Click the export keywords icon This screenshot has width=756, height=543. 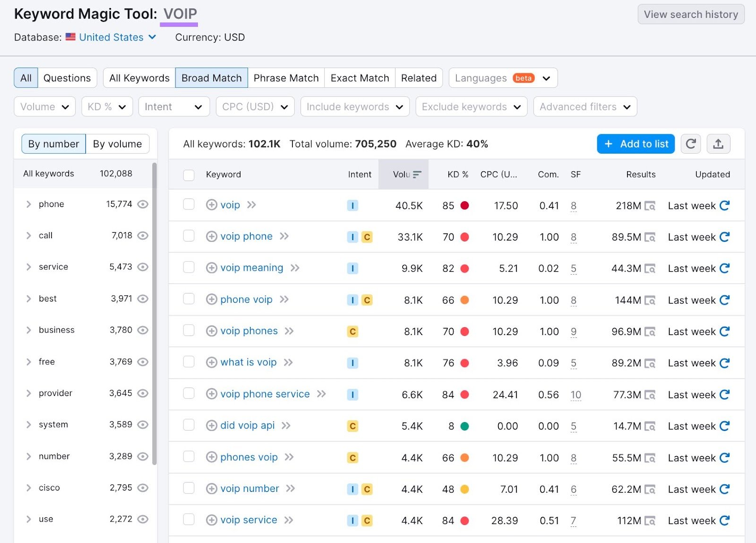pos(718,144)
